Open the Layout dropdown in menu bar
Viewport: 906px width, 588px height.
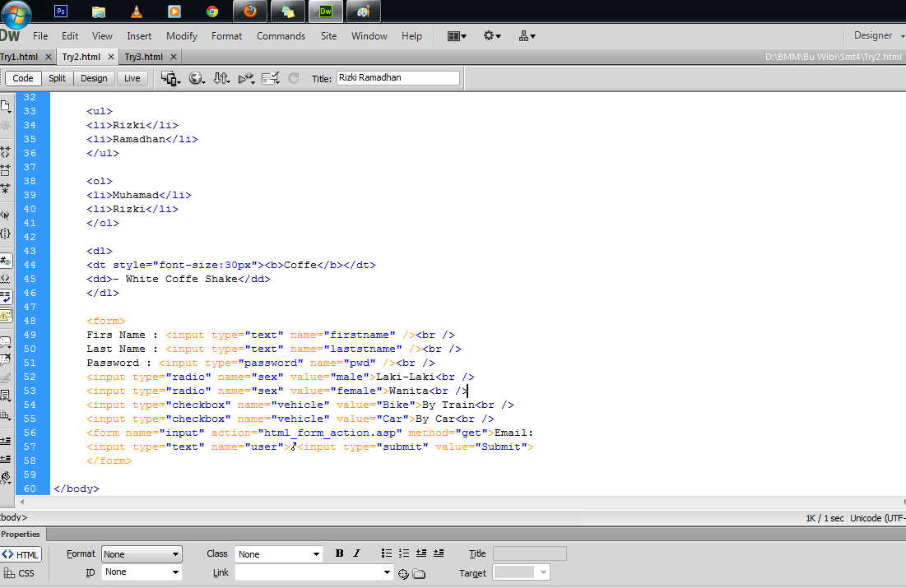pos(457,36)
